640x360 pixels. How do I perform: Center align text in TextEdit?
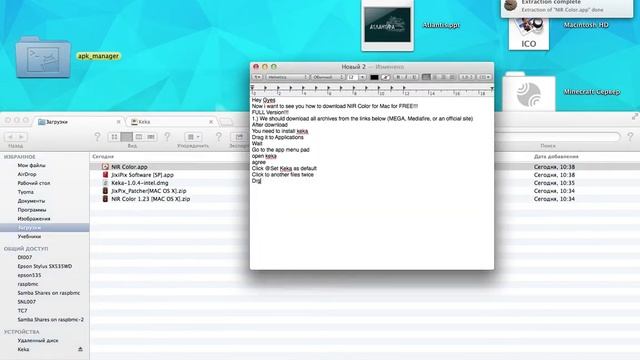point(435,77)
